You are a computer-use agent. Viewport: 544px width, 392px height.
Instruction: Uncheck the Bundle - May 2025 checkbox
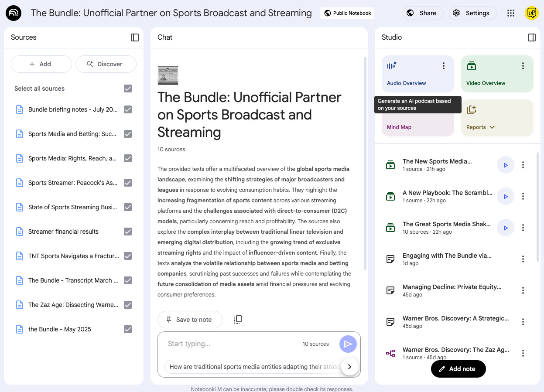point(128,329)
